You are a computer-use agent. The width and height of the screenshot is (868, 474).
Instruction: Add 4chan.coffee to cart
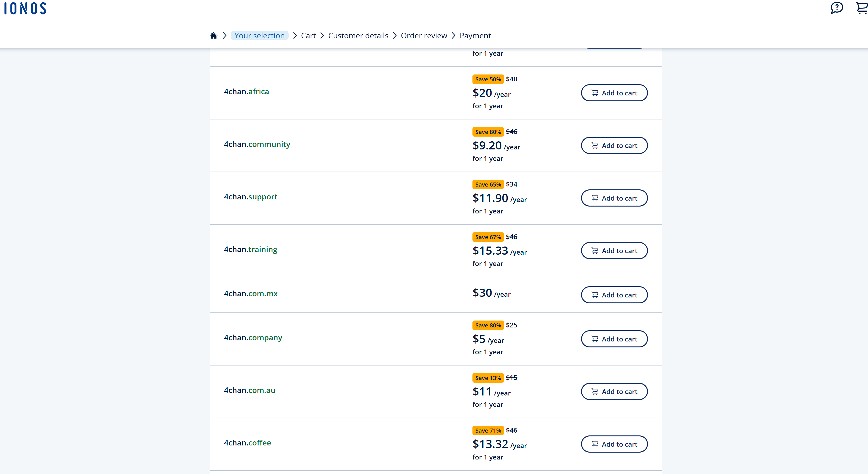[x=614, y=444]
